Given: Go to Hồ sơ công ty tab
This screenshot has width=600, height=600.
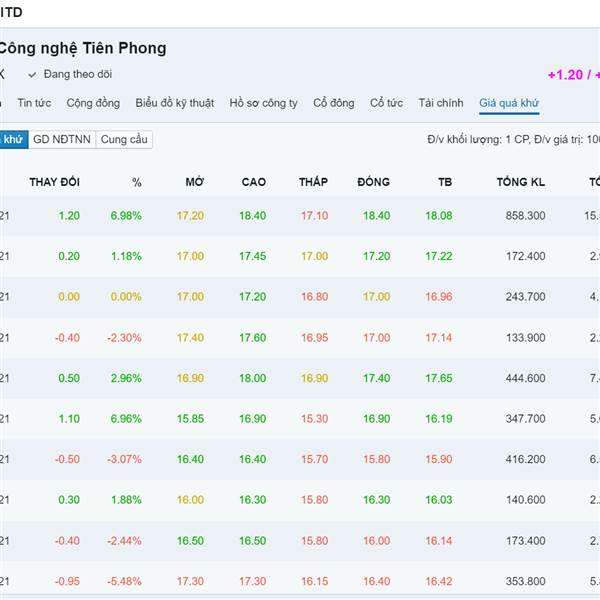Looking at the screenshot, I should coord(263,103).
